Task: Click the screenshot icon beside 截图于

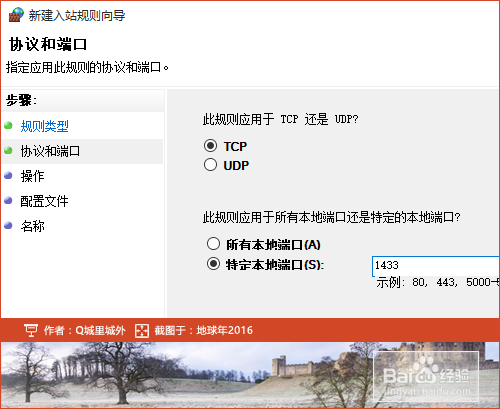Action: (x=142, y=331)
